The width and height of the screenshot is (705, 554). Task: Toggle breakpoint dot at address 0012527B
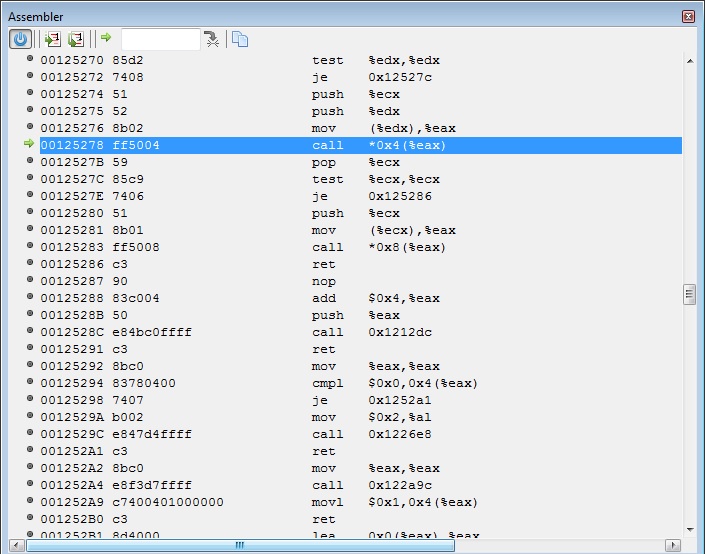click(x=30, y=161)
